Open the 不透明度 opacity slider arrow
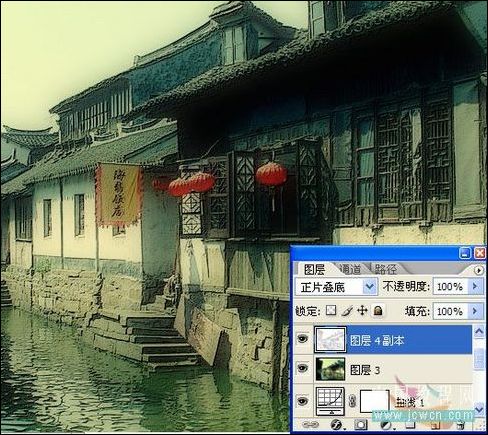Viewport: 488px width, 435px height. click(475, 286)
